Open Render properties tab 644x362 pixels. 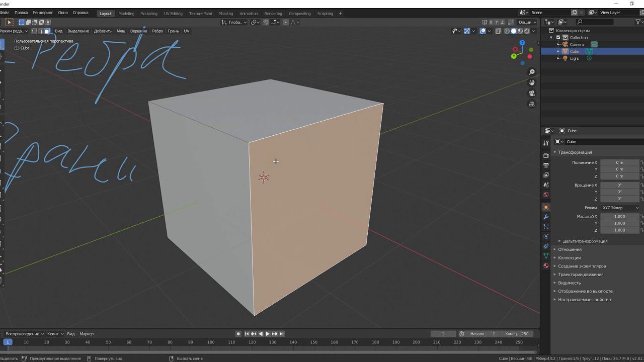pyautogui.click(x=546, y=155)
